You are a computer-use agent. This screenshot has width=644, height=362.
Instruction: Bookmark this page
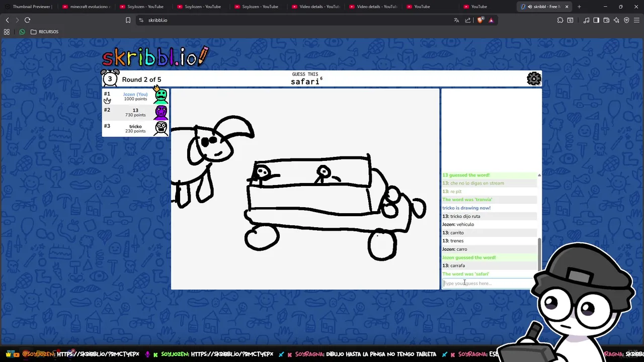tap(128, 20)
